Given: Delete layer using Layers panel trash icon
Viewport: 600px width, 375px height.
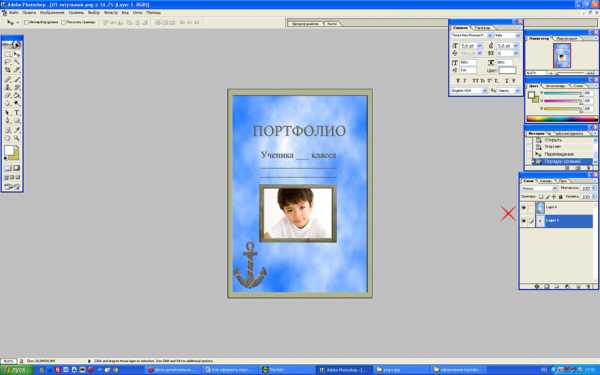Looking at the screenshot, I should 589,286.
